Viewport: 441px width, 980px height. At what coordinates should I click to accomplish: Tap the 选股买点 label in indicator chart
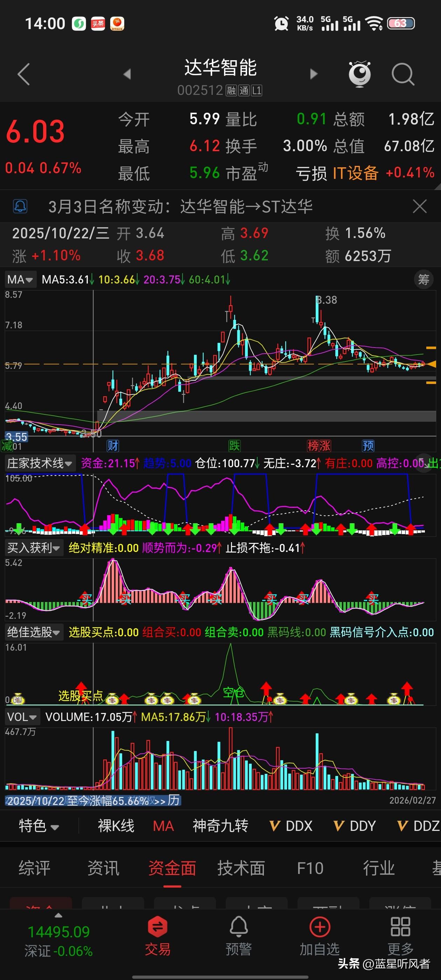[80, 696]
